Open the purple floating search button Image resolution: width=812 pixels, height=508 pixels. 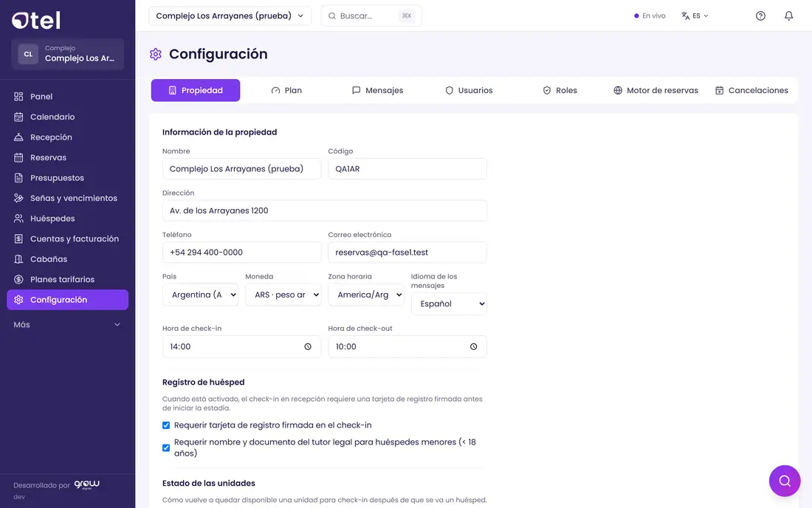tap(785, 481)
